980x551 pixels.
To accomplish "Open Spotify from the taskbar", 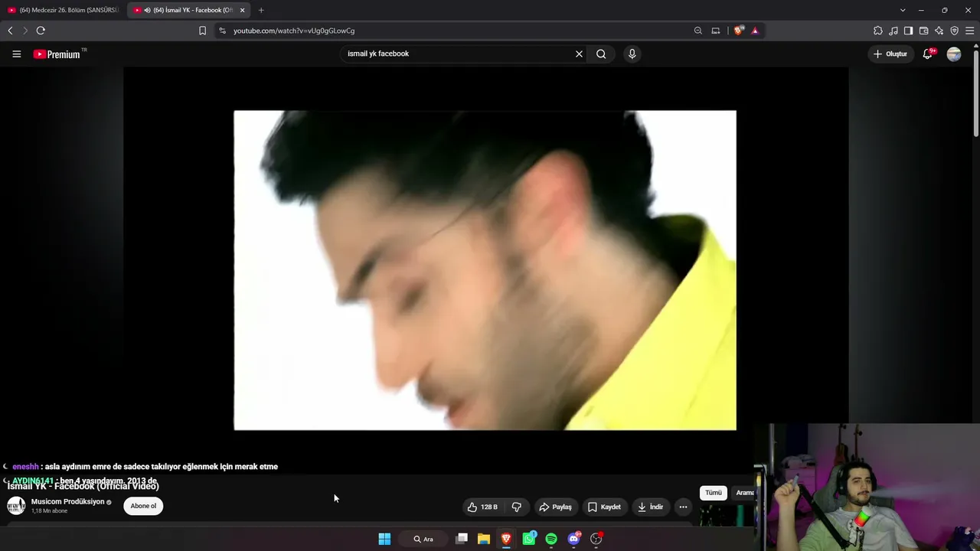I will pyautogui.click(x=551, y=539).
